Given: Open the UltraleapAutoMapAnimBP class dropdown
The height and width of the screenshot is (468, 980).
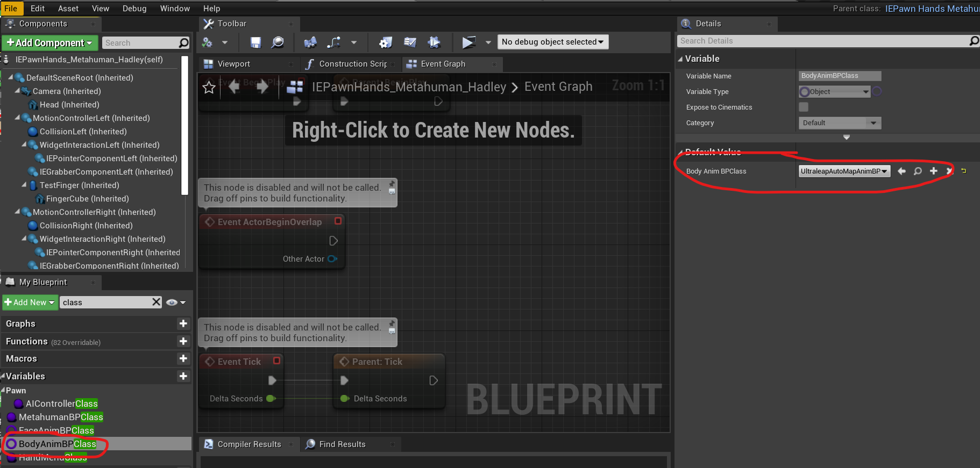Looking at the screenshot, I should (844, 171).
